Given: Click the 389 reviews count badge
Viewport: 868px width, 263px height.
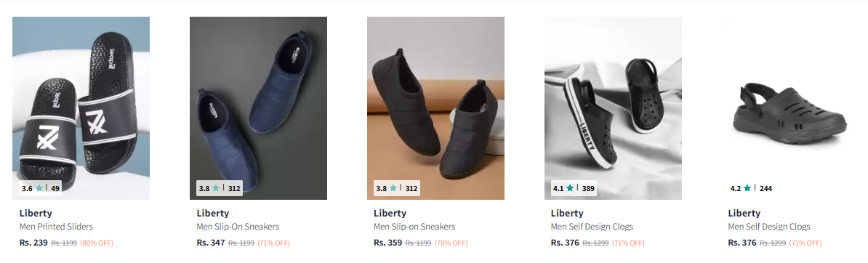Looking at the screenshot, I should click(x=588, y=188).
